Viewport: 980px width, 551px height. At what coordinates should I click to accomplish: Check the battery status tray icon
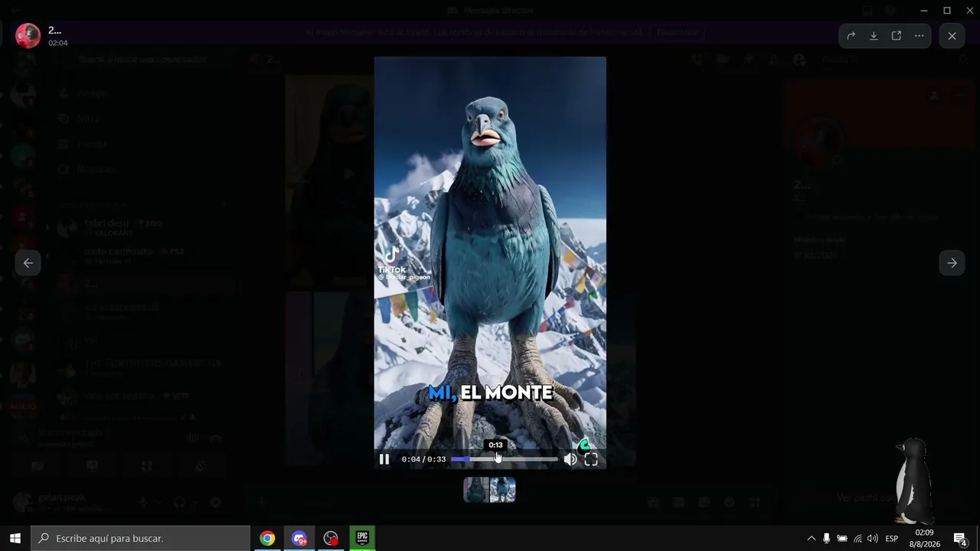842,539
